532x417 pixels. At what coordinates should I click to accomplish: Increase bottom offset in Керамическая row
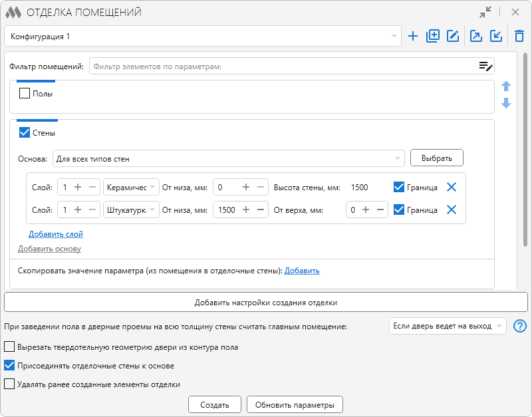click(246, 187)
